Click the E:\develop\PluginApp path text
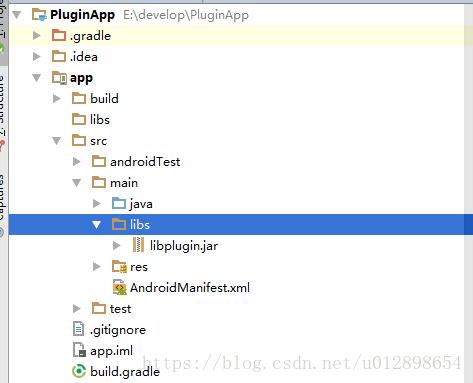This screenshot has height=383, width=473. pos(186,15)
